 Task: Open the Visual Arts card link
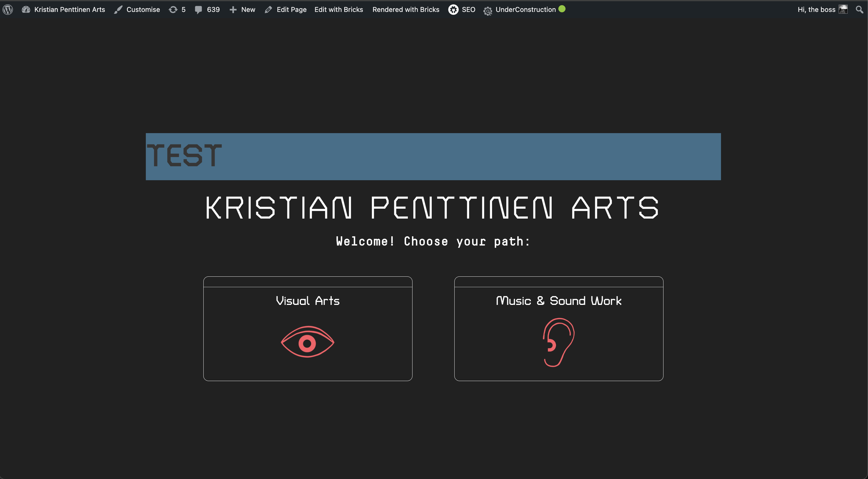pos(307,301)
